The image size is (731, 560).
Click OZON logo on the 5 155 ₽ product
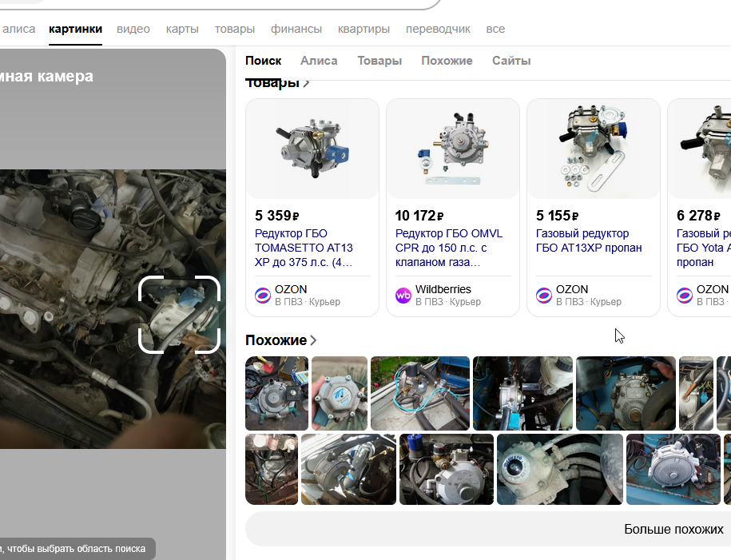point(544,295)
